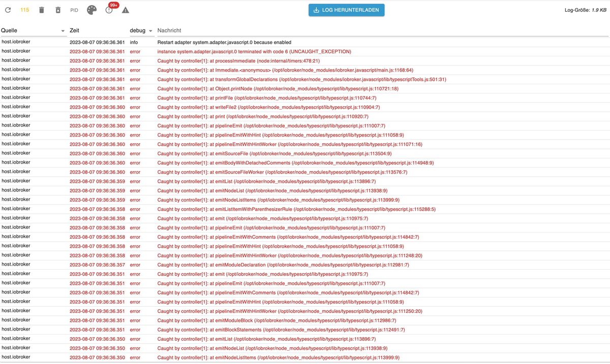Click the 'at transformGlobalDeclarations' error row

[305, 79]
